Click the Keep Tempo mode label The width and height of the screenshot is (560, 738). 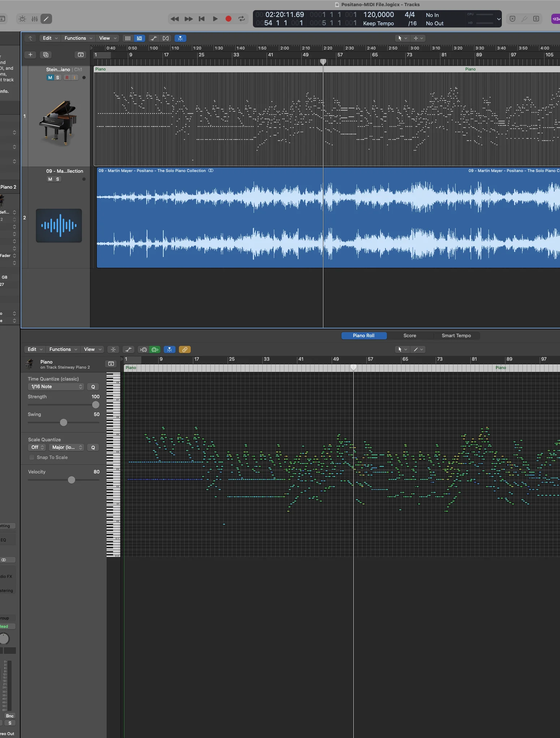coord(378,23)
